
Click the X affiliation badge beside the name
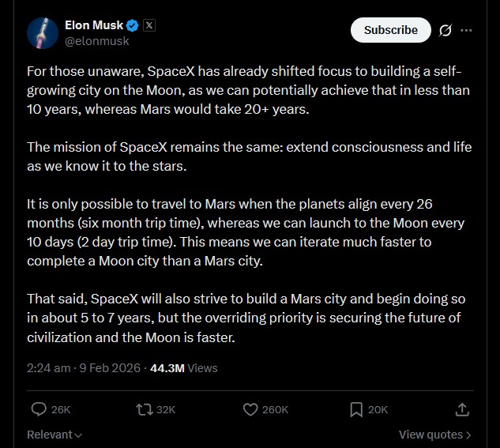point(149,25)
